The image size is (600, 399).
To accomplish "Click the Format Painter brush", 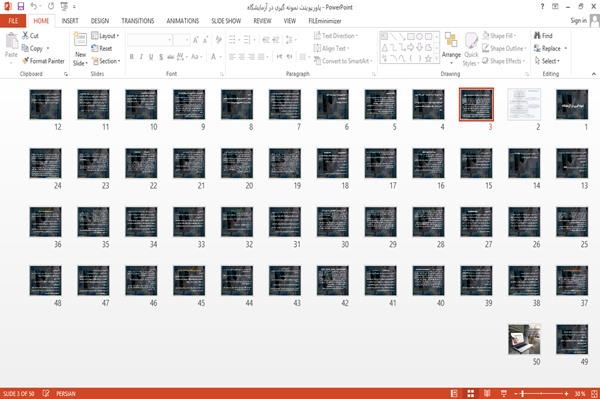I will (x=43, y=61).
